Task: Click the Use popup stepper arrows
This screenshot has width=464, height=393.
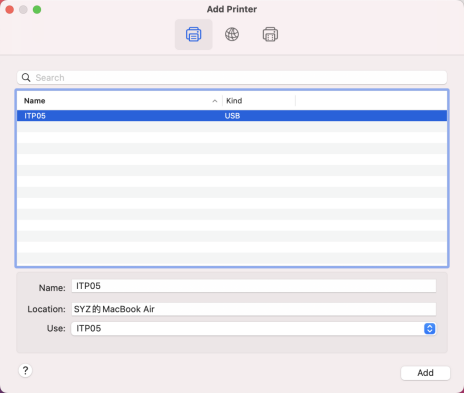Action: pyautogui.click(x=430, y=329)
